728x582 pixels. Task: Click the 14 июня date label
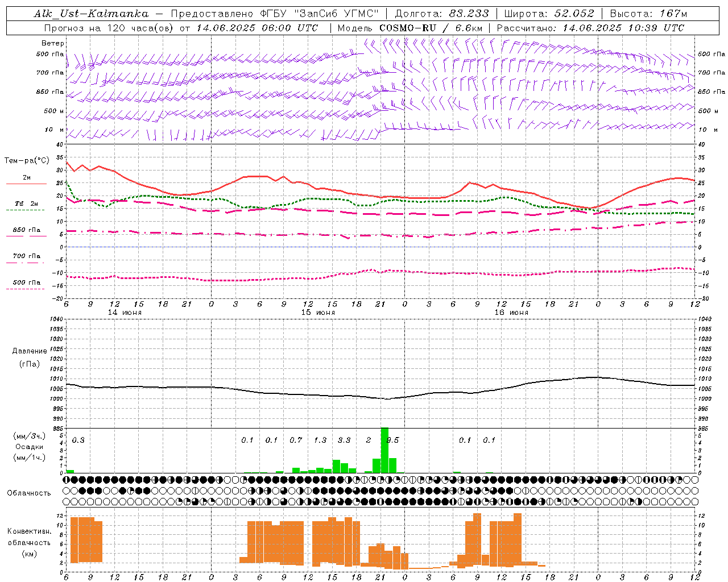(x=125, y=313)
